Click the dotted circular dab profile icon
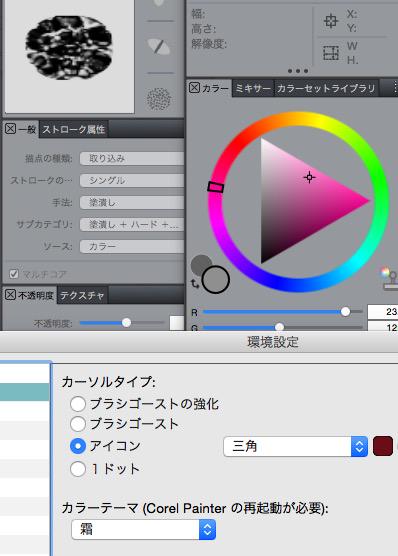The image size is (398, 556). [x=159, y=99]
